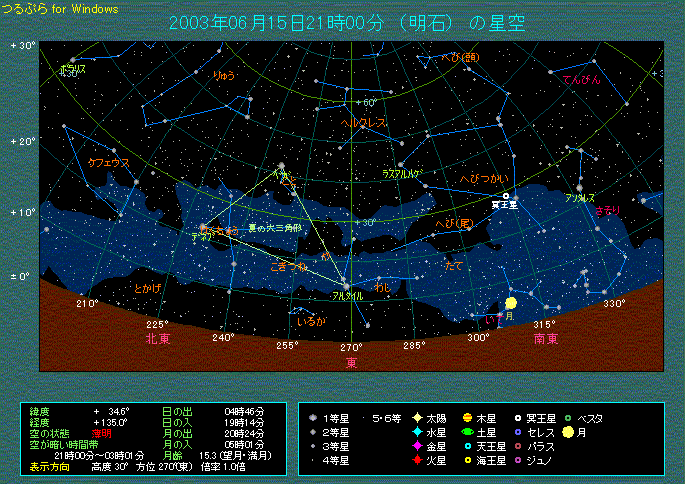This screenshot has width=685, height=484.
Task: Click the Deneb star beside the デネブ label
Action: (203, 227)
